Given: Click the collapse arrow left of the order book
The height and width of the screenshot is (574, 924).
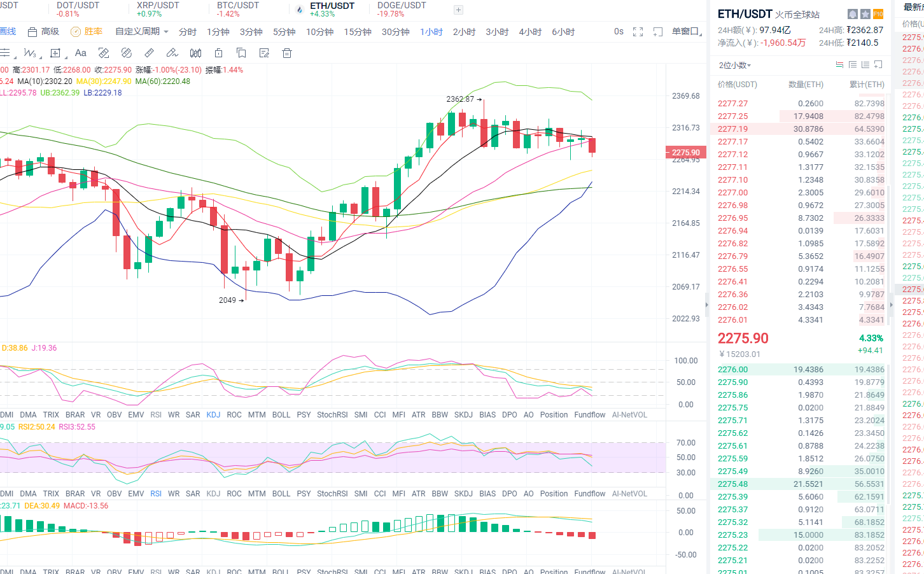Looking at the screenshot, I should click(x=706, y=305).
